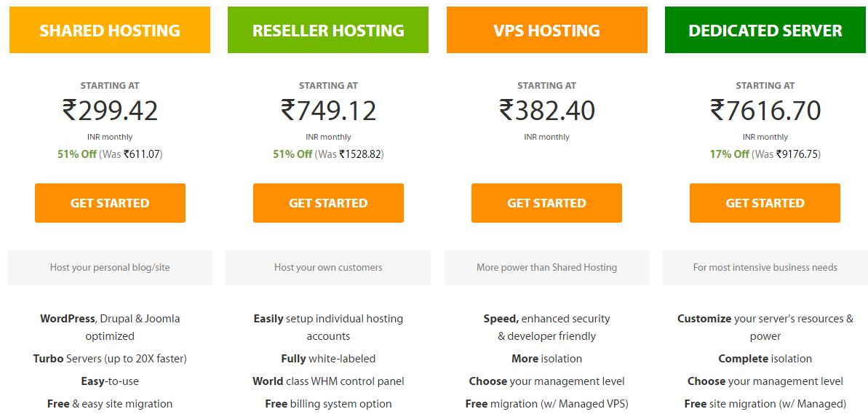Viewport: 868px width, 417px height.
Task: Click 'Turbo Servers (up to 20X faster)' feature
Action: tap(110, 359)
